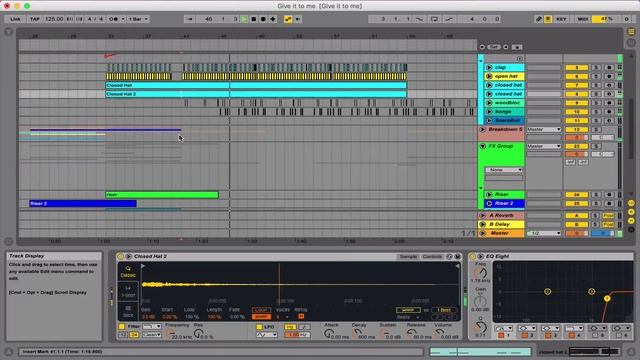This screenshot has height=360, width=640.
Task: Open the Sample tab in Simpler
Action: point(408,257)
